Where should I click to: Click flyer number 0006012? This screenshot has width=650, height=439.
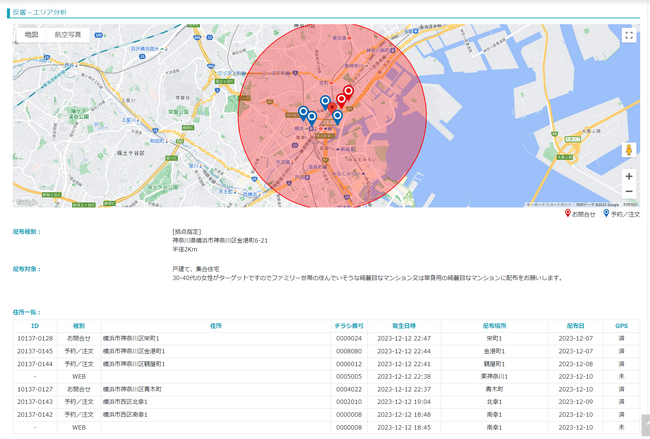click(x=349, y=364)
